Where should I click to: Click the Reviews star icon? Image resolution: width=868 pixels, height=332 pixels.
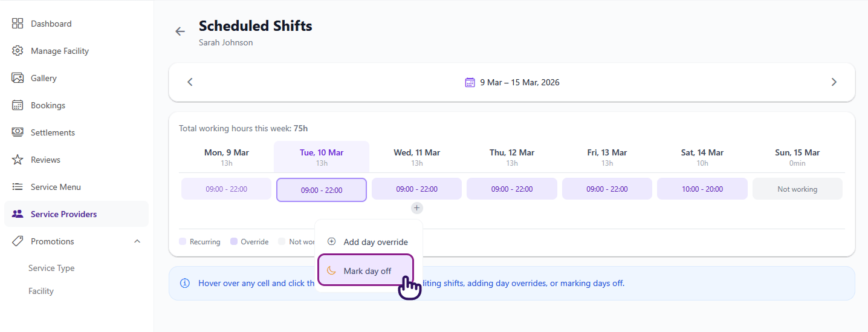18,160
